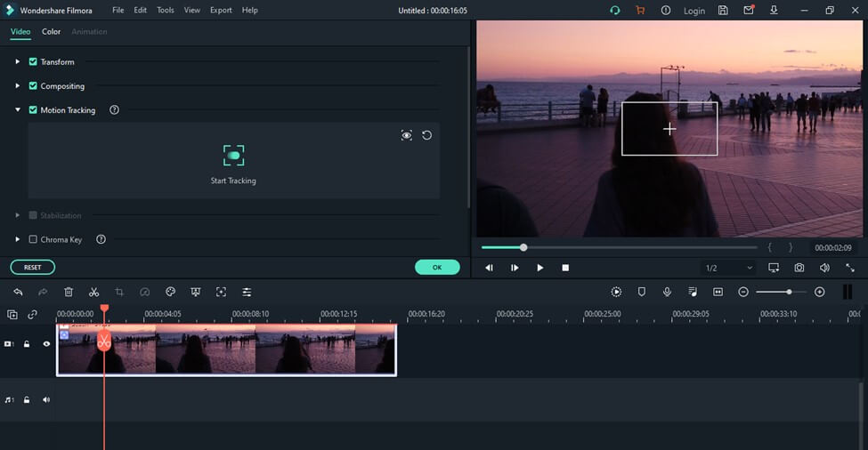The image size is (868, 450).
Task: Select the split scissors tool in toolbar
Action: tap(93, 292)
